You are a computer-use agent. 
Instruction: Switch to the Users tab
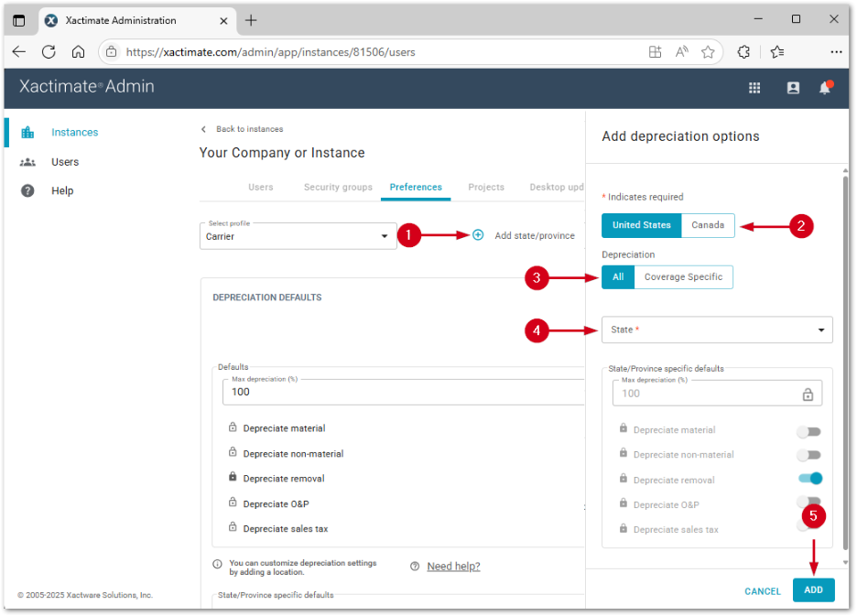pyautogui.click(x=261, y=188)
